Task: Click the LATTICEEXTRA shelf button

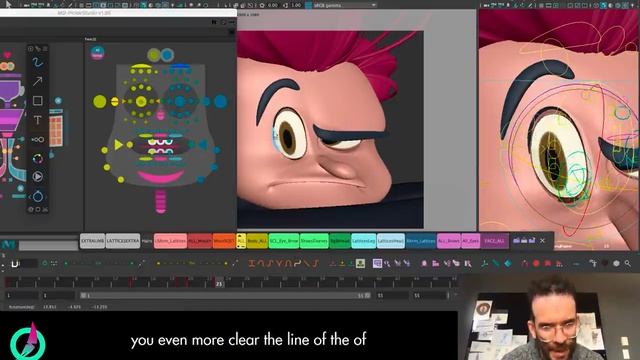Action: pos(123,241)
